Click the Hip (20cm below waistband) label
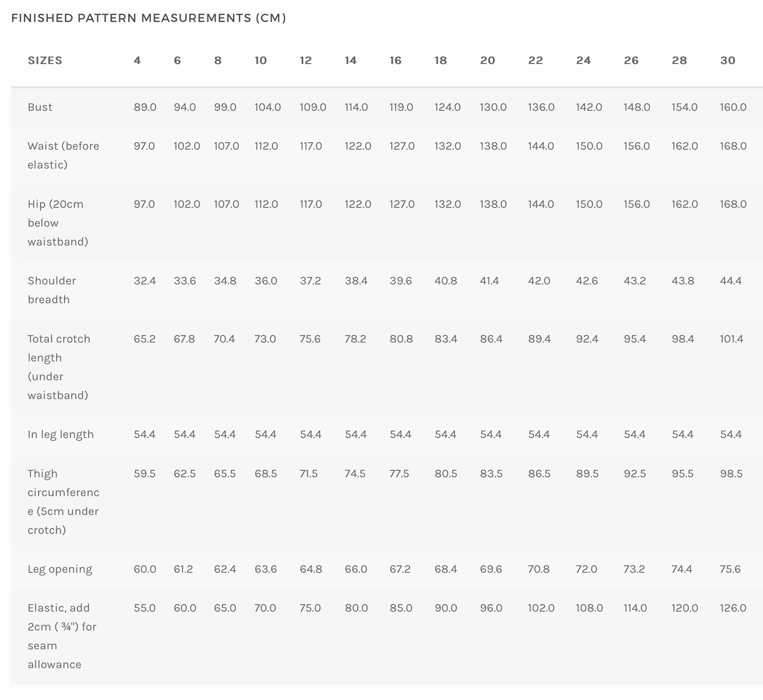 (x=58, y=223)
